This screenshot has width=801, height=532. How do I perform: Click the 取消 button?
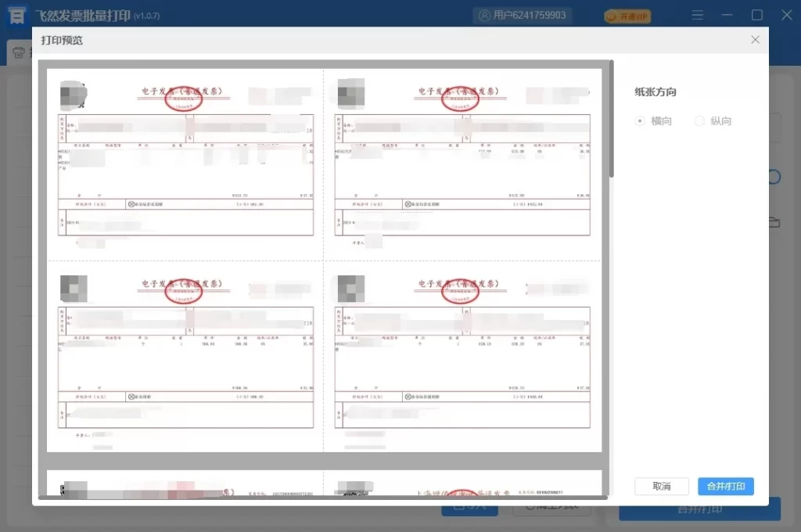[661, 486]
